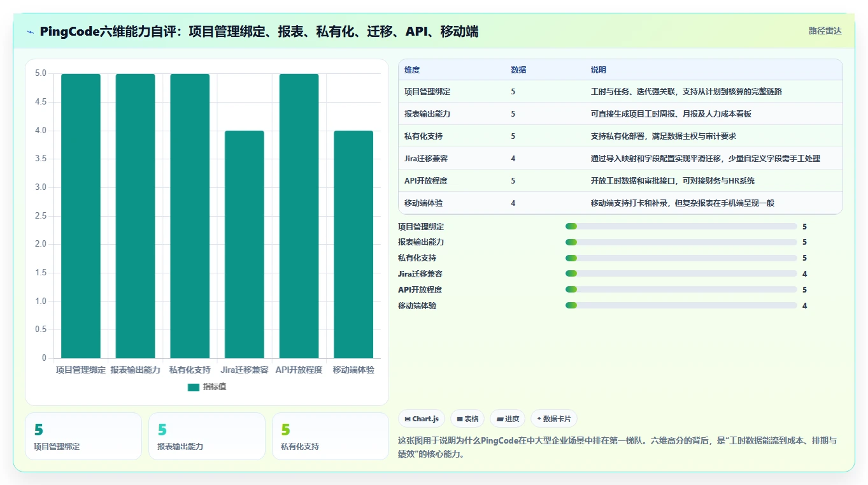Select the Chart.js tag chip
This screenshot has height=485, width=868.
pyautogui.click(x=422, y=419)
